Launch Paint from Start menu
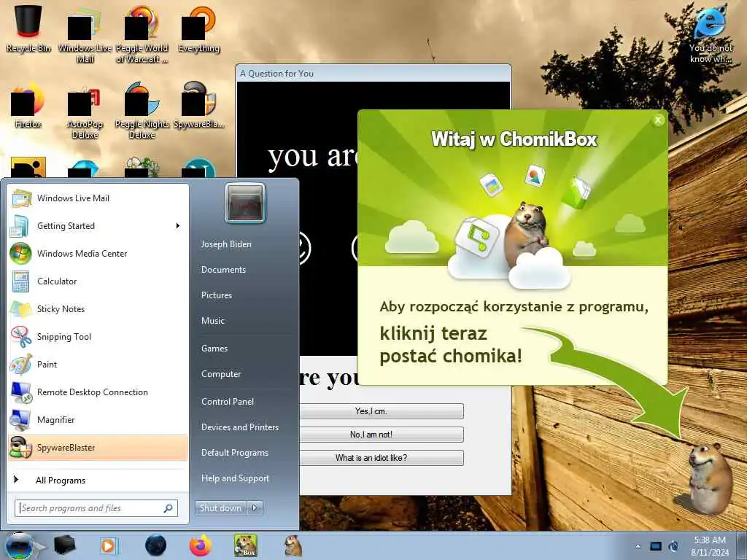 pyautogui.click(x=98, y=364)
